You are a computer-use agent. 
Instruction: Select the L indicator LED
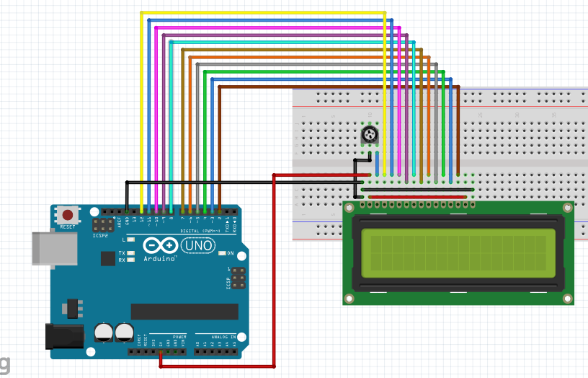point(130,239)
